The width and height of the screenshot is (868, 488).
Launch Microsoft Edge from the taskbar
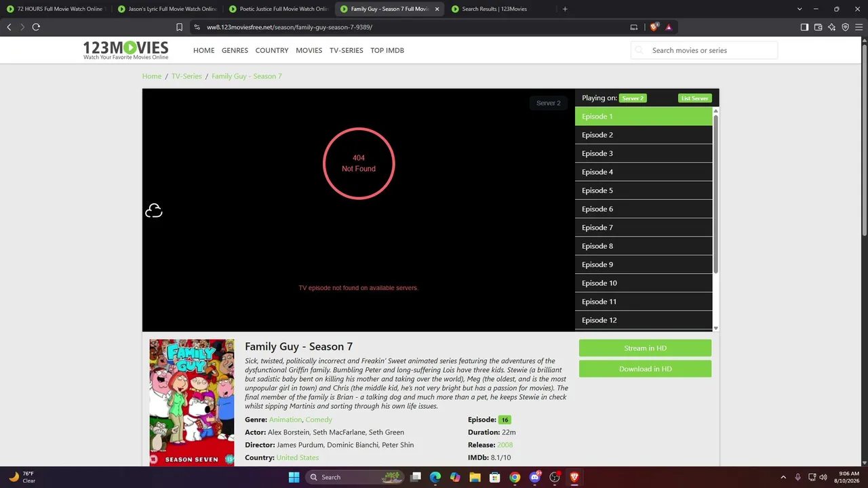[435, 477]
